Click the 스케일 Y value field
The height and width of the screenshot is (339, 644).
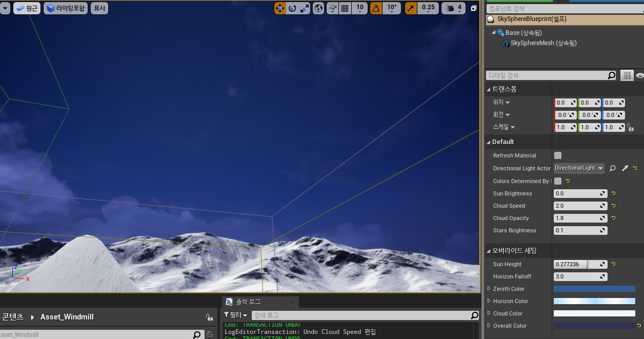(589, 127)
